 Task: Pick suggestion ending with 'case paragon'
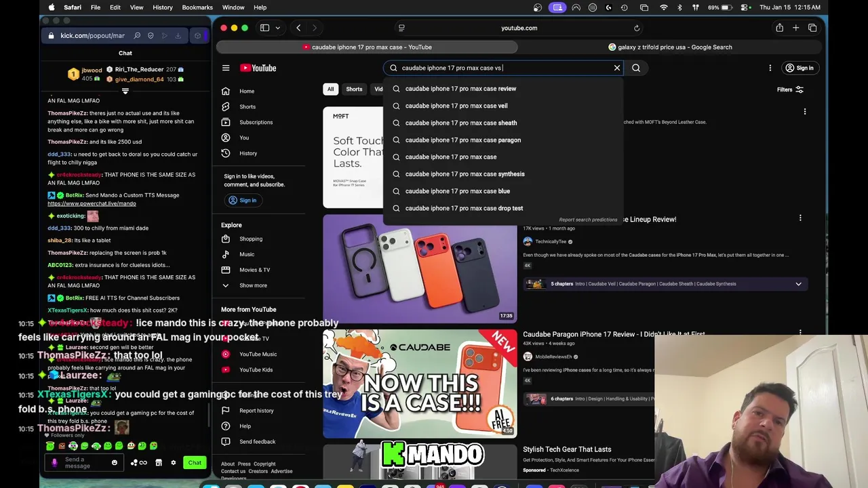click(x=502, y=140)
